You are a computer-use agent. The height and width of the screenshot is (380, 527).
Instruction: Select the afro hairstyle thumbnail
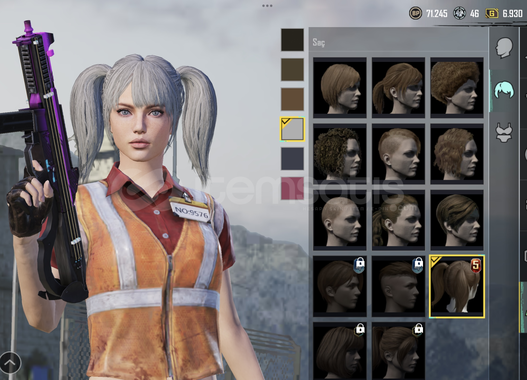pyautogui.click(x=457, y=87)
